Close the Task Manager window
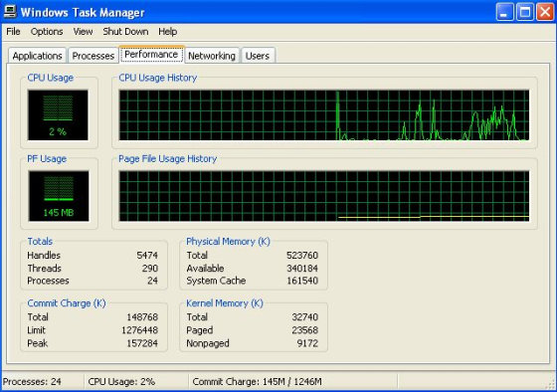 545,12
